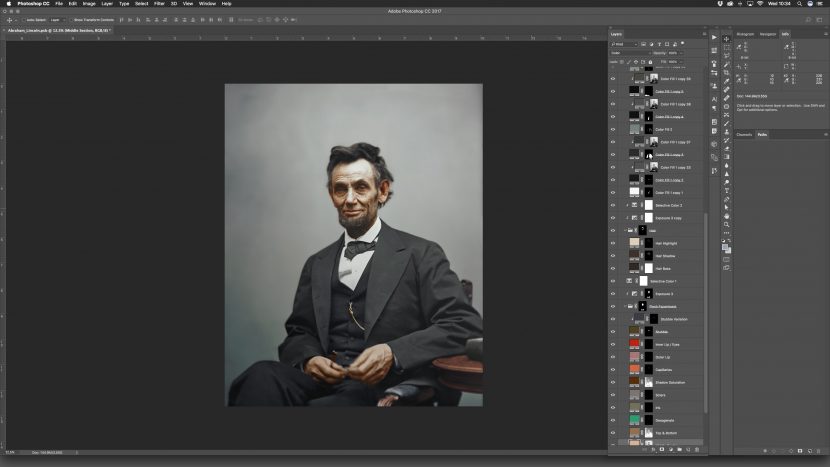Select the Crop tool
Screen dimensions: 830x467
click(x=726, y=73)
